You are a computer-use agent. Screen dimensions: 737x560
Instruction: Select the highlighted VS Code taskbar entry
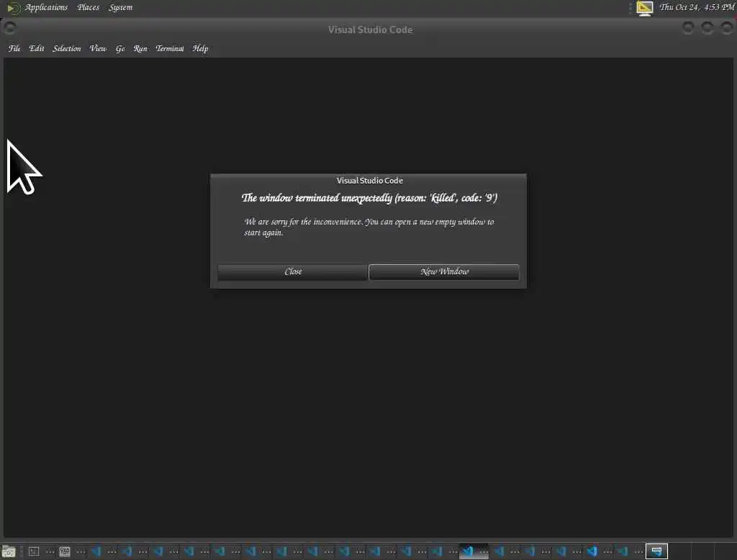point(474,551)
